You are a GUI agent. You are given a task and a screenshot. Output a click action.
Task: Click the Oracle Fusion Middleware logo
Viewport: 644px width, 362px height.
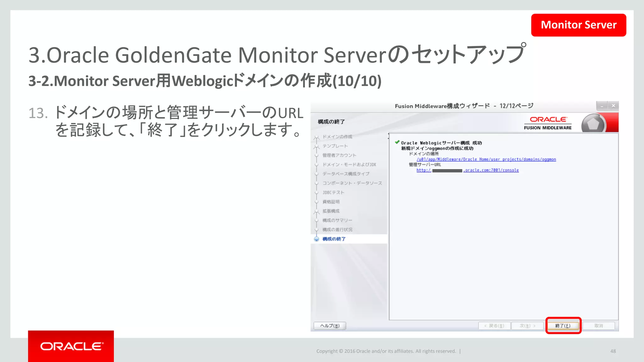click(x=548, y=123)
